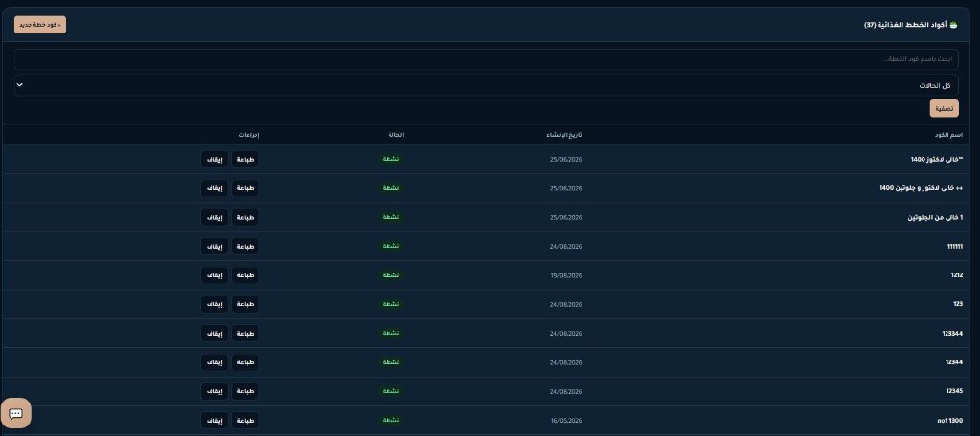Select code name 1212
This screenshot has width=980, height=436.
[x=957, y=275]
